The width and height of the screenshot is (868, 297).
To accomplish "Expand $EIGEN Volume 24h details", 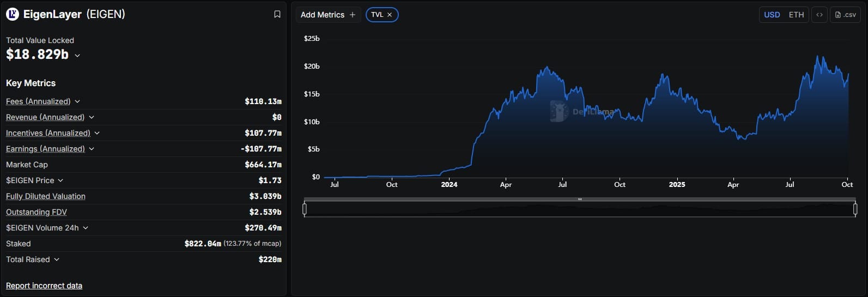I will [86, 228].
